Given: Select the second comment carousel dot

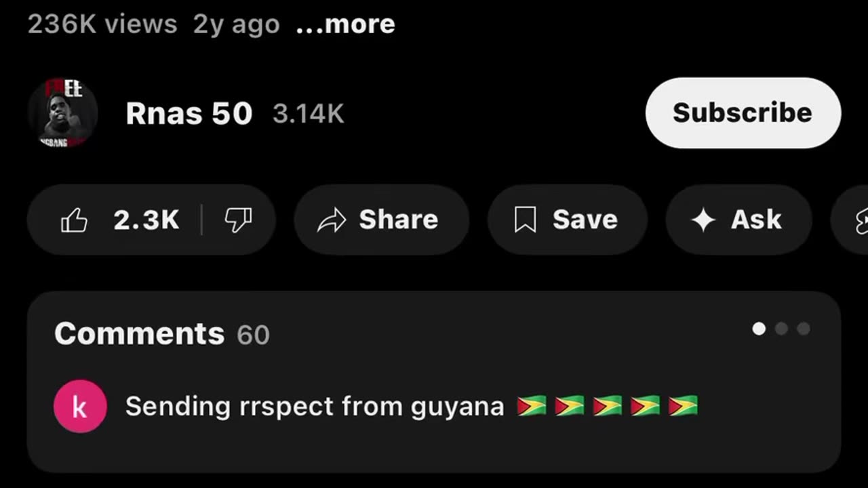Looking at the screenshot, I should click(781, 329).
